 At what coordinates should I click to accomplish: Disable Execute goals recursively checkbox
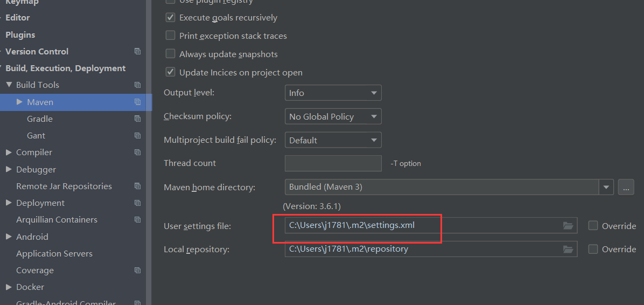click(170, 17)
